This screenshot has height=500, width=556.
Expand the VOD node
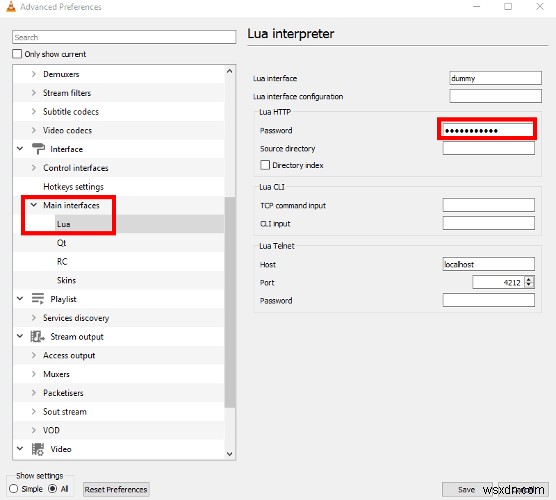click(34, 430)
